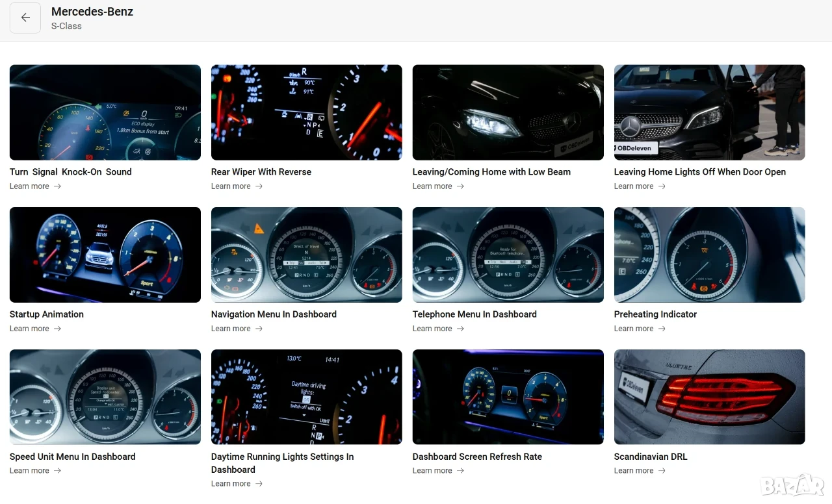This screenshot has height=504, width=832.
Task: Learn more about Rear Wiper With Reverse
Action: click(237, 186)
